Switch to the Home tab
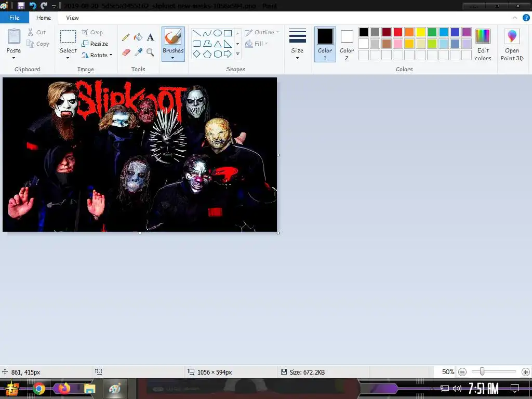This screenshot has width=532, height=399. point(44,18)
